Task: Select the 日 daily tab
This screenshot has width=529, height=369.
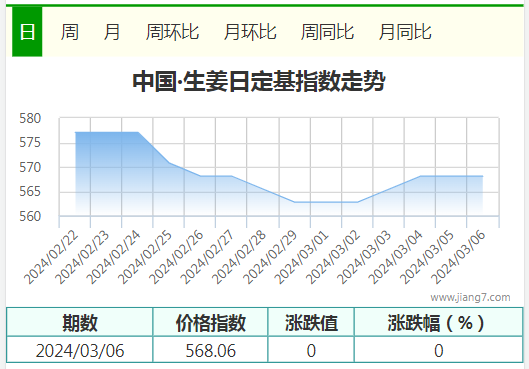Action: pos(27,32)
